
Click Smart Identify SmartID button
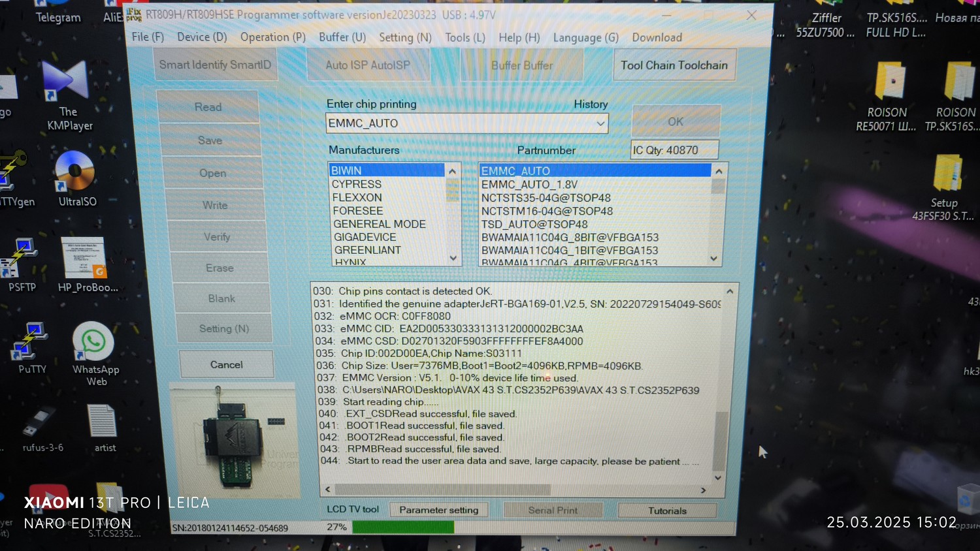215,65
